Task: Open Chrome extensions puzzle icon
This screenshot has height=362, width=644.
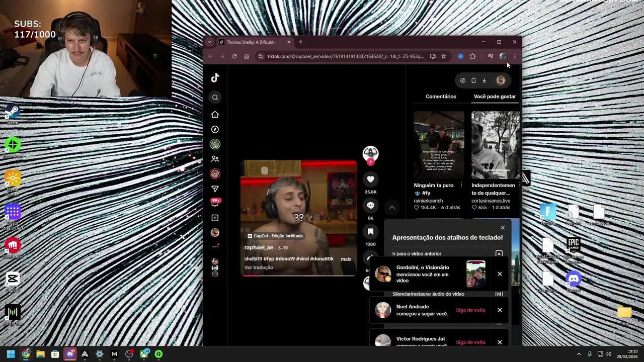Action: click(x=472, y=56)
